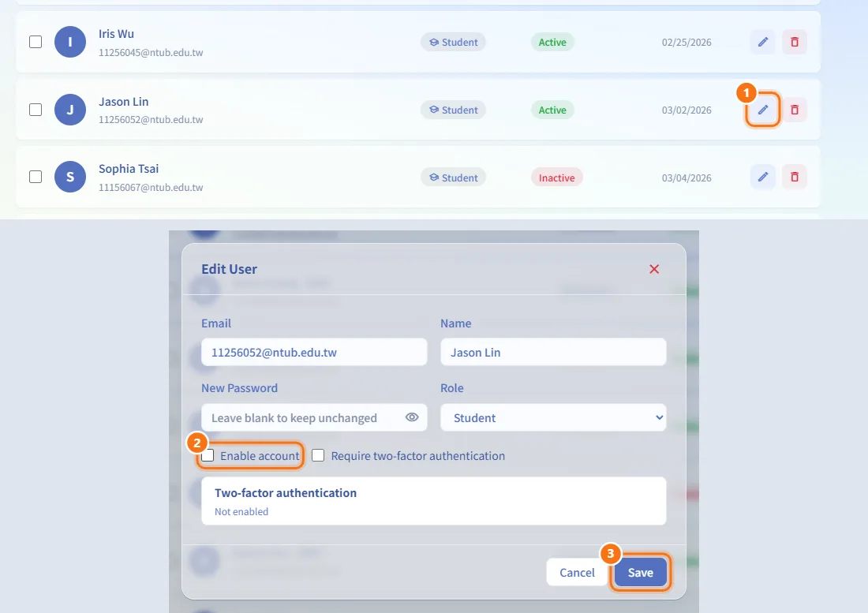
Task: Click the email 11256045@ntub.edu.tw in the list
Action: click(x=151, y=53)
